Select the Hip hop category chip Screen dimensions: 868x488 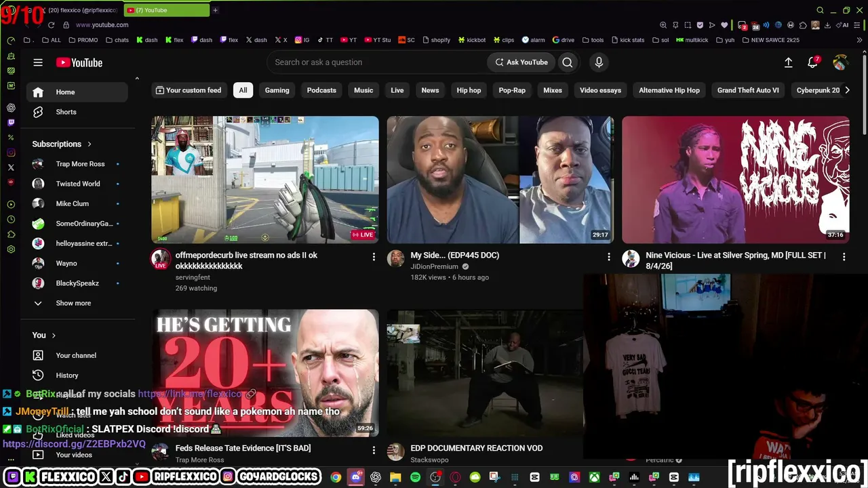point(469,90)
